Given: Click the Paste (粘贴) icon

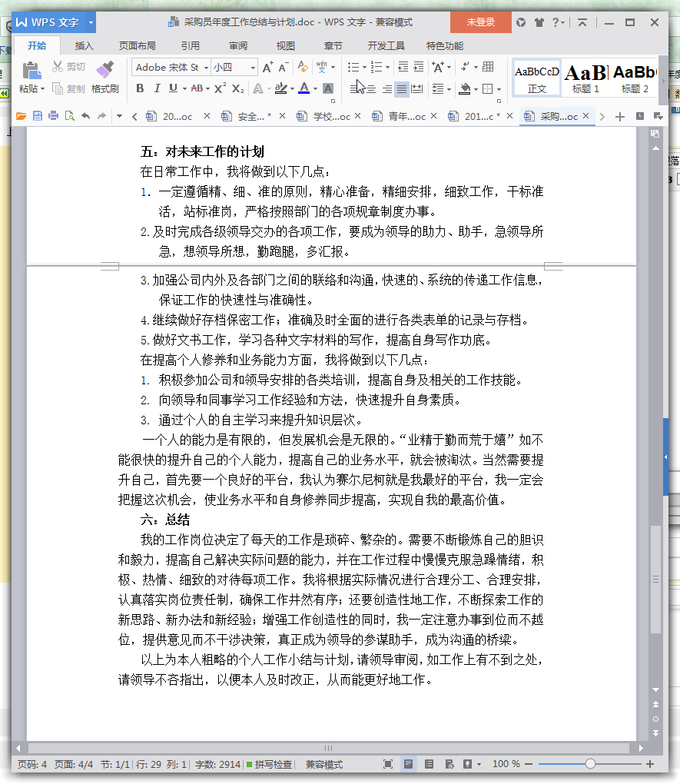Looking at the screenshot, I should point(31,71).
